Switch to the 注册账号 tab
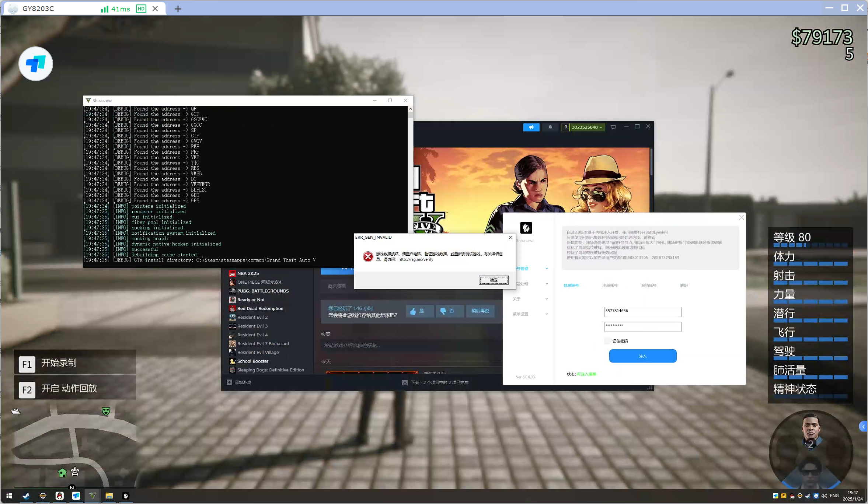This screenshot has height=504, width=868. point(610,286)
